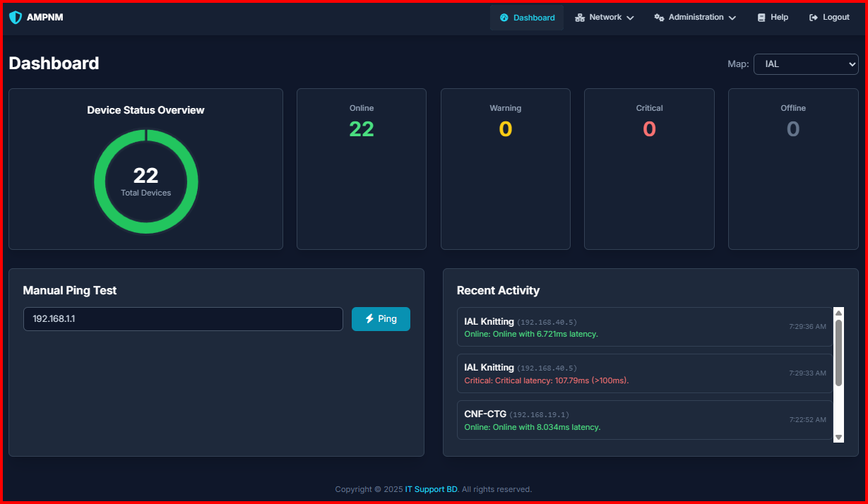Follow the IT Support BD link
Image resolution: width=868 pixels, height=504 pixels.
[432, 489]
